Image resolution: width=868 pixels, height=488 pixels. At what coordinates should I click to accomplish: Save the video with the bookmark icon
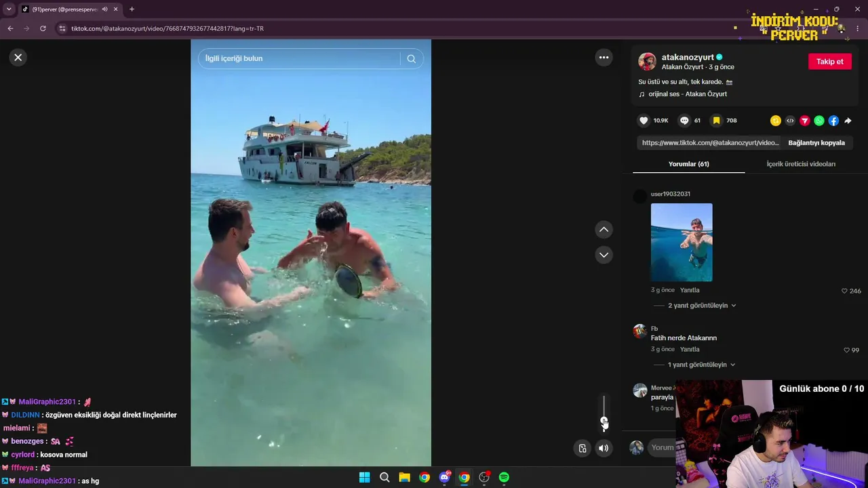[716, 121]
